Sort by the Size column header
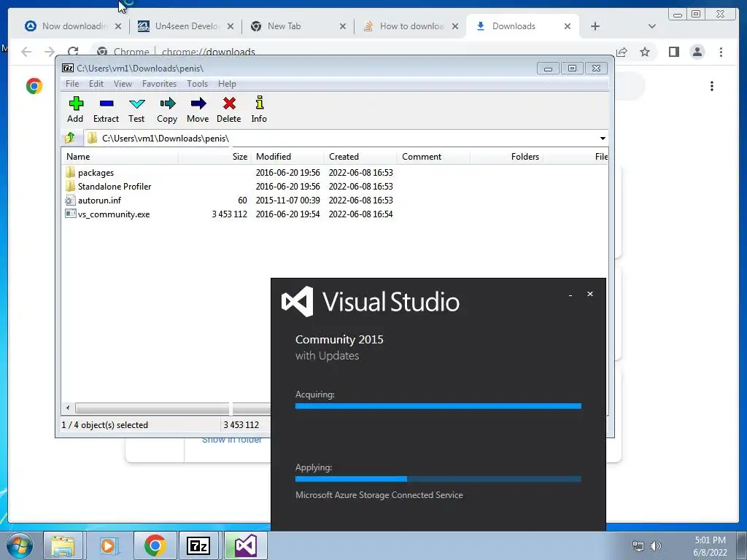 pyautogui.click(x=215, y=157)
